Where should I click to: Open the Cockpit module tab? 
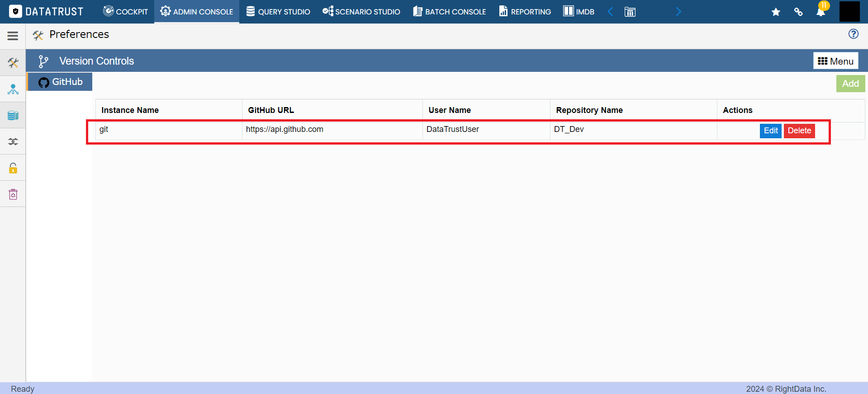tap(125, 12)
